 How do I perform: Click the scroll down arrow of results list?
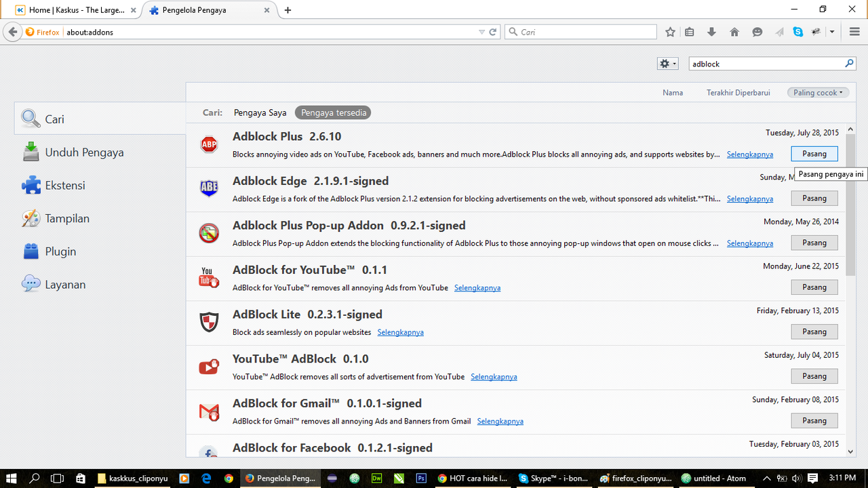(850, 451)
